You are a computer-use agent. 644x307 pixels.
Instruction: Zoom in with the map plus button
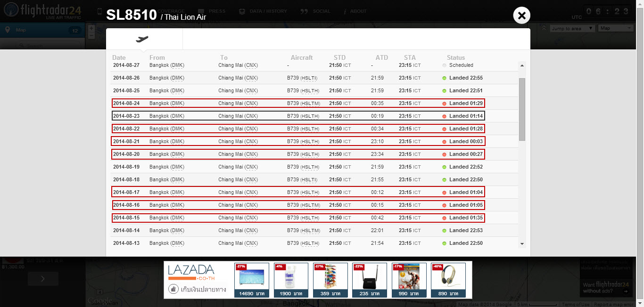91,29
